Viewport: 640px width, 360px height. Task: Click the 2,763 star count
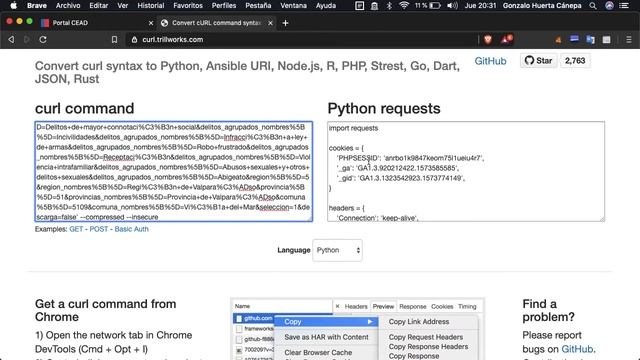(575, 61)
